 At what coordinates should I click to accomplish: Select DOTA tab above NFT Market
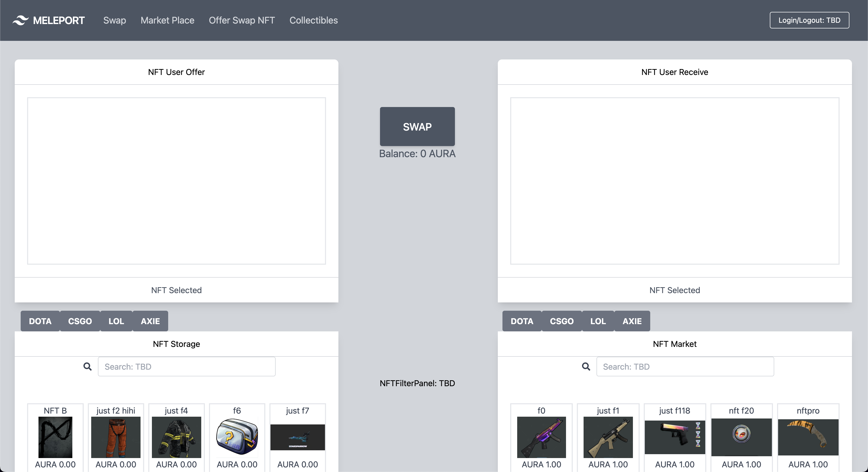pyautogui.click(x=522, y=321)
